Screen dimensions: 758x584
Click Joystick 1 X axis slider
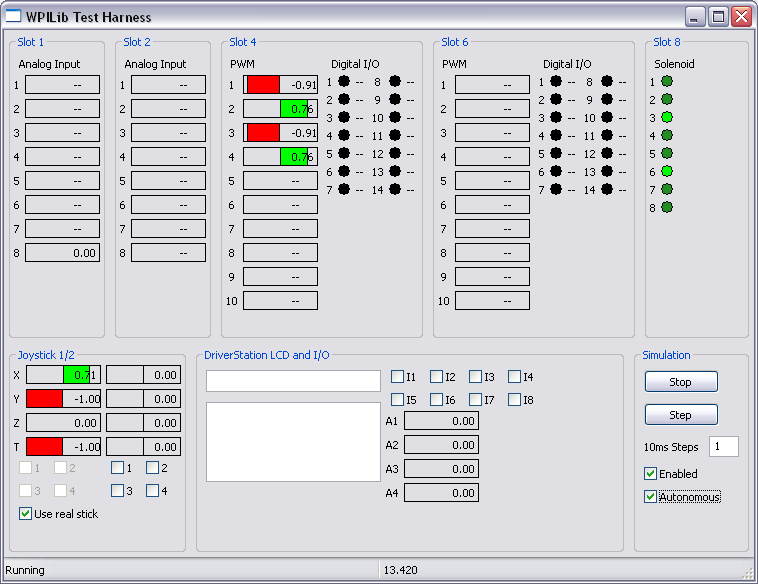63,375
